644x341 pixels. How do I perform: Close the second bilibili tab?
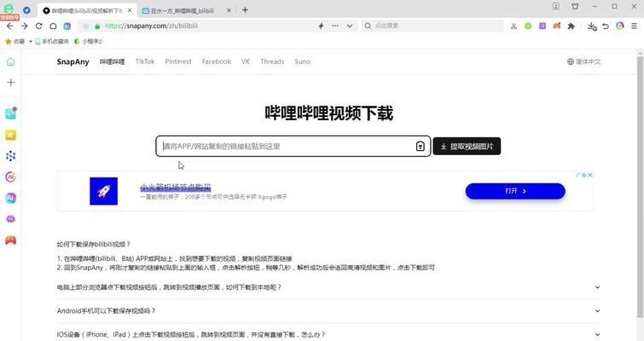point(229,10)
